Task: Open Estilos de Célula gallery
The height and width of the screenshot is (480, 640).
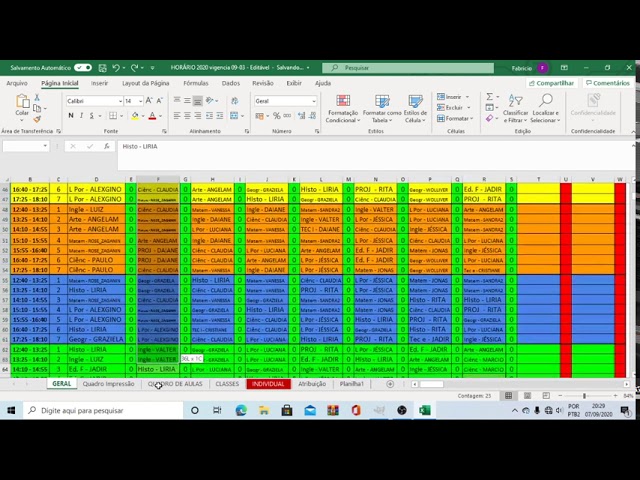Action: coord(416,108)
